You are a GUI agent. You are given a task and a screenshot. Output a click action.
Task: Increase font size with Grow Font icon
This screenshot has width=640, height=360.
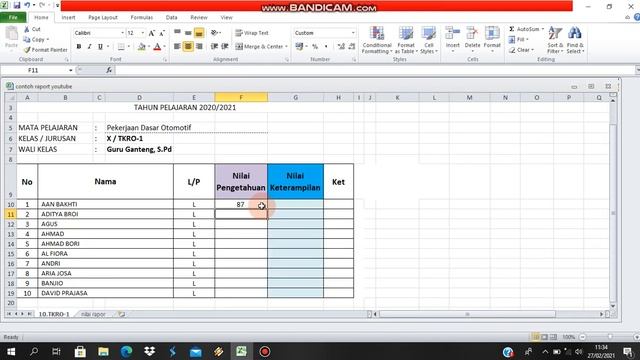[151, 33]
